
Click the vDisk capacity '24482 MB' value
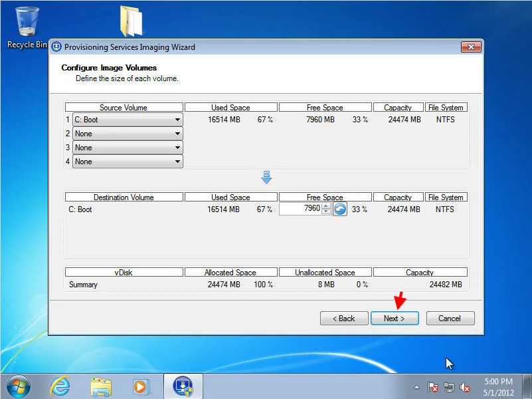(446, 285)
